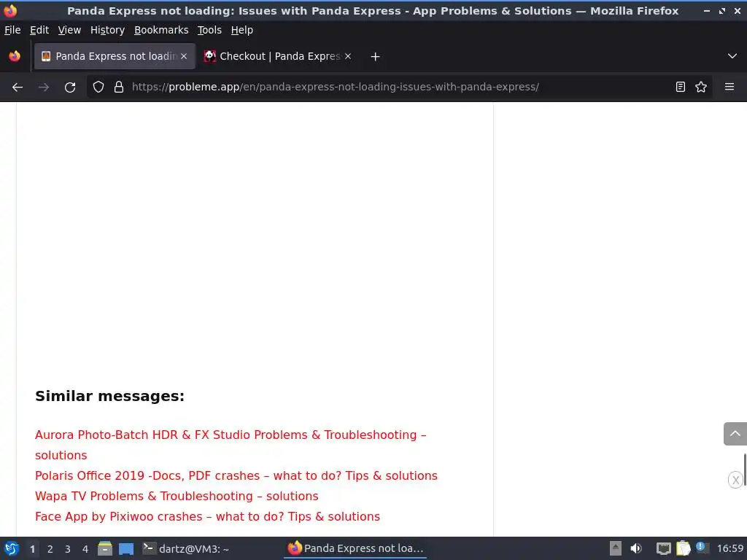Image resolution: width=747 pixels, height=560 pixels.
Task: Click the scroll-to-top chevron button
Action: click(735, 434)
